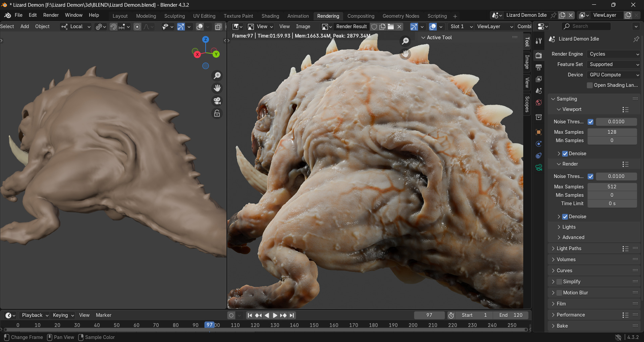The width and height of the screenshot is (644, 342).
Task: Click the 3D viewport pan hand icon
Action: [217, 88]
